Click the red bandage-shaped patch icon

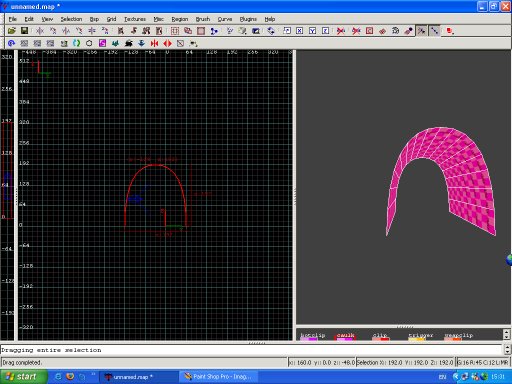382,31
